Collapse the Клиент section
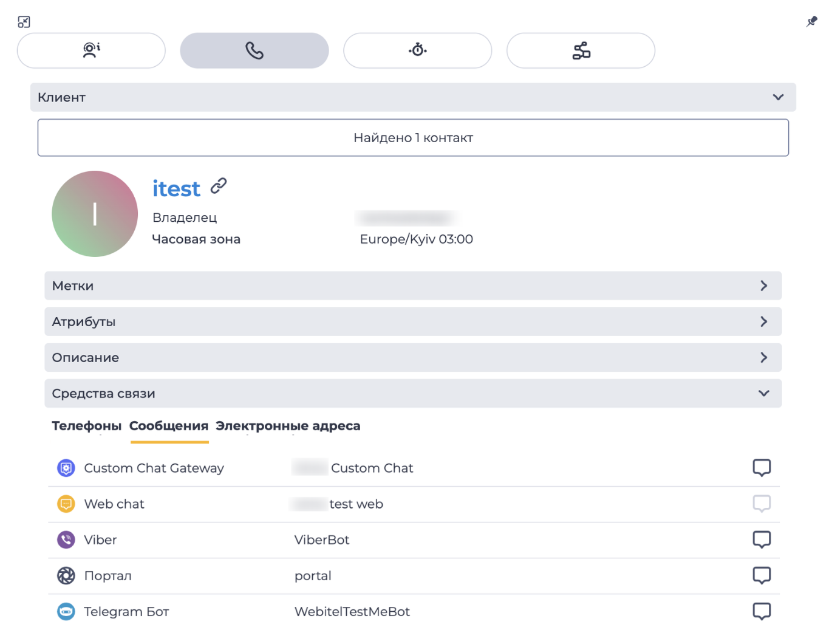 click(413, 97)
